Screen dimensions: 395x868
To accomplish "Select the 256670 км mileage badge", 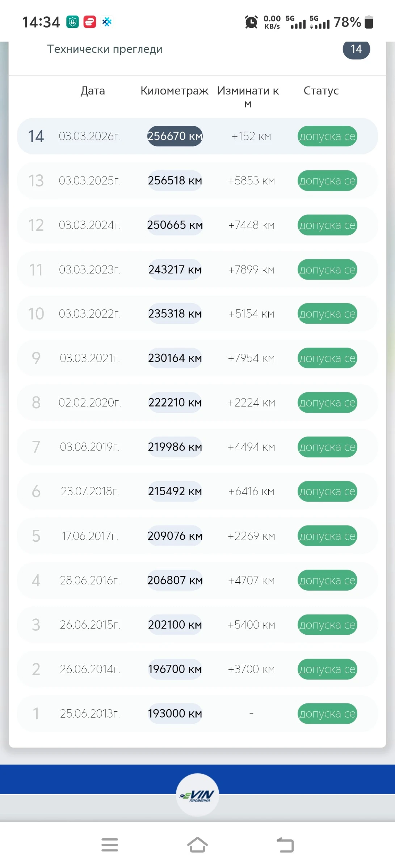I will [x=175, y=136].
